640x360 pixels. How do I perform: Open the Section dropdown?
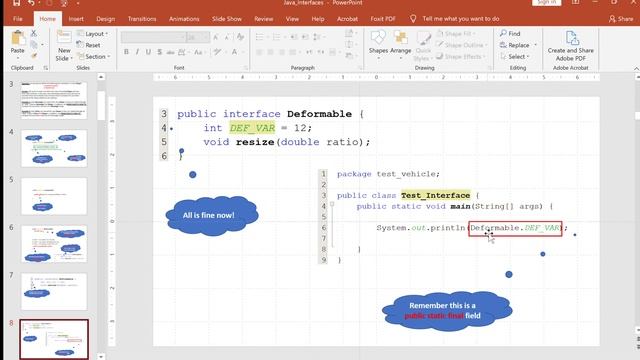93,56
